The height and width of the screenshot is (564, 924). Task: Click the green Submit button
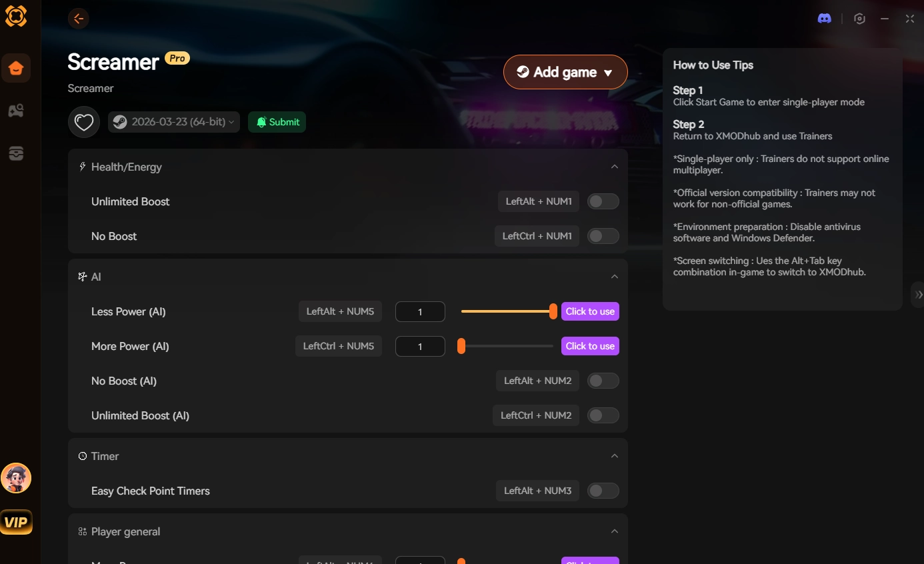point(277,122)
